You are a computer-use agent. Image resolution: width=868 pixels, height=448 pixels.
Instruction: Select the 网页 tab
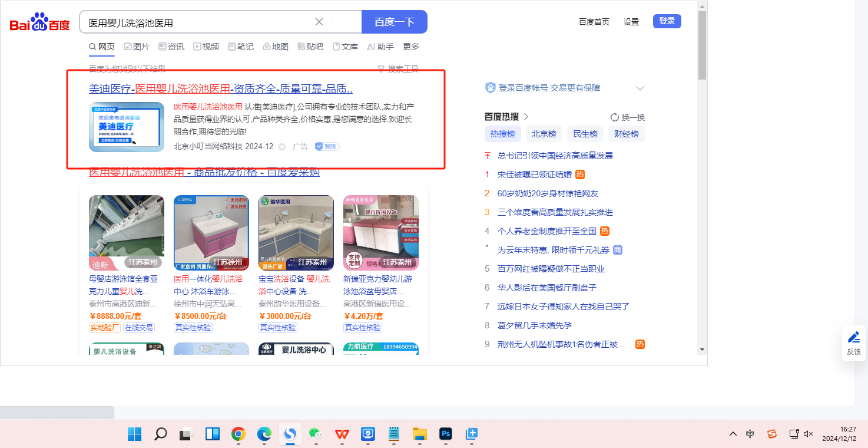[x=102, y=47]
